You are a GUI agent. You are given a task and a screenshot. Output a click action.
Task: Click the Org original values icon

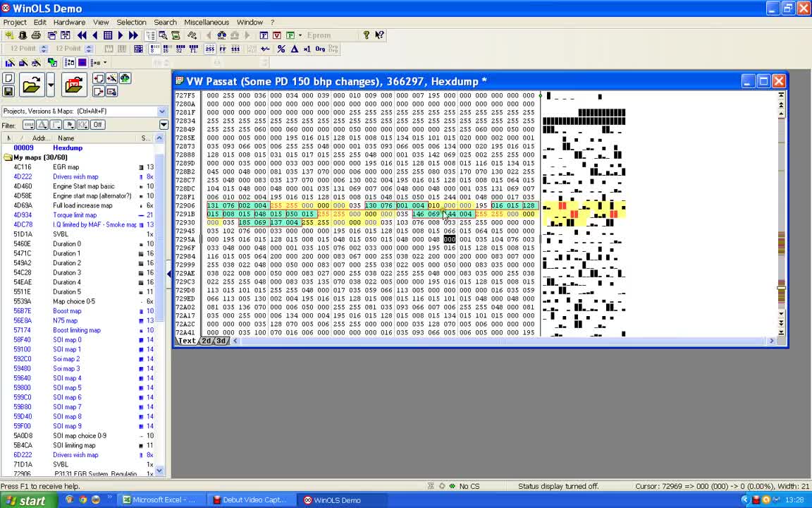click(x=320, y=49)
